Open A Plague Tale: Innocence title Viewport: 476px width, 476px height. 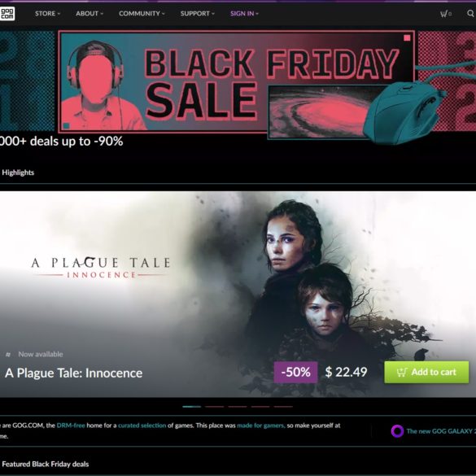[x=73, y=373]
